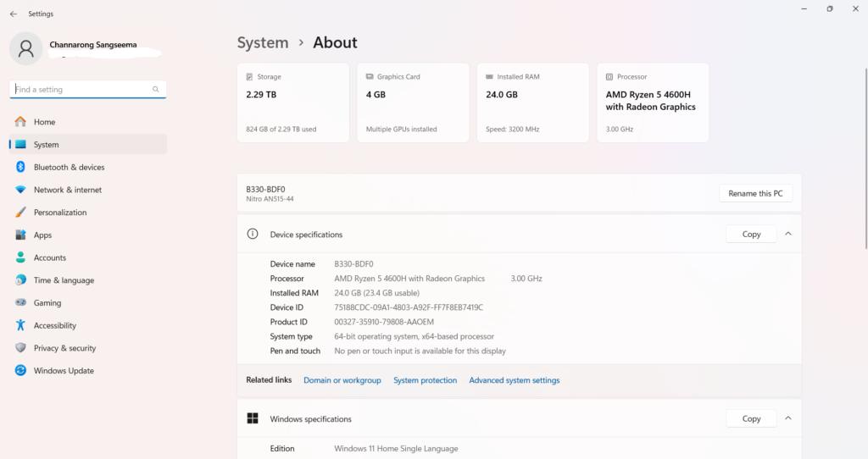The height and width of the screenshot is (459, 868).
Task: Open Windows Update page
Action: click(x=88, y=371)
